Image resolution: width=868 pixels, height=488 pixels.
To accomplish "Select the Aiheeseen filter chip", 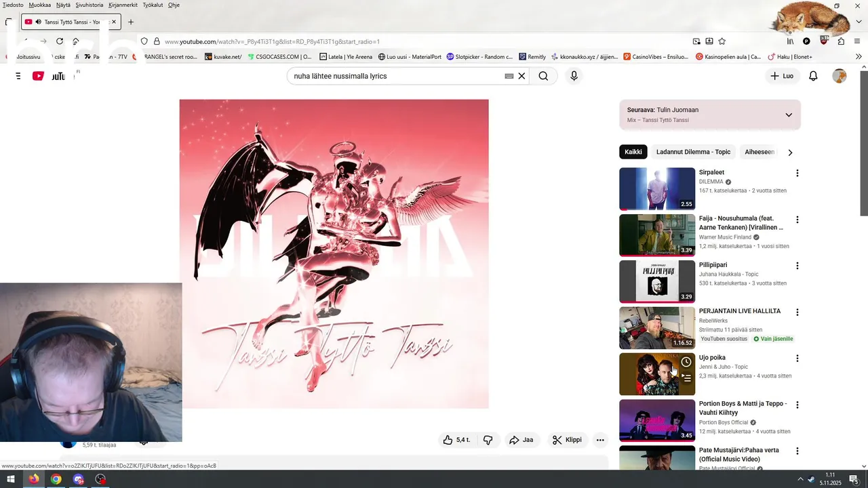I will pyautogui.click(x=759, y=152).
